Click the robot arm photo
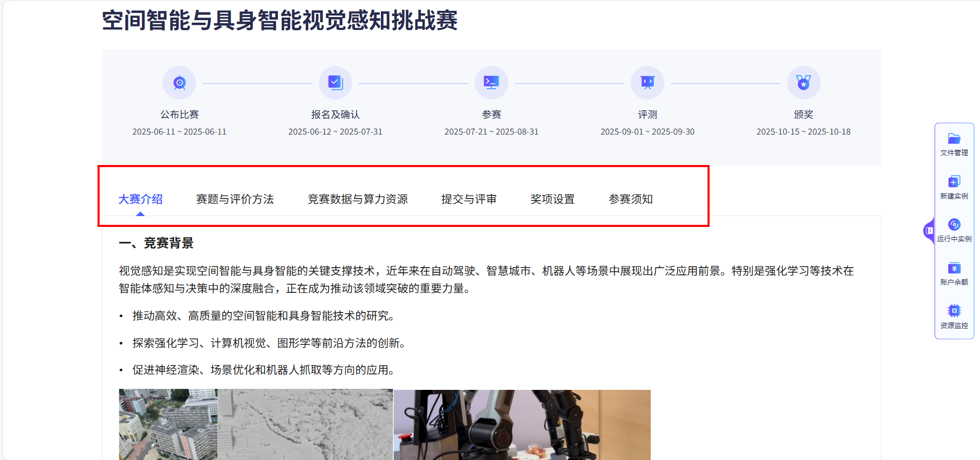This screenshot has width=980, height=460. 522,424
